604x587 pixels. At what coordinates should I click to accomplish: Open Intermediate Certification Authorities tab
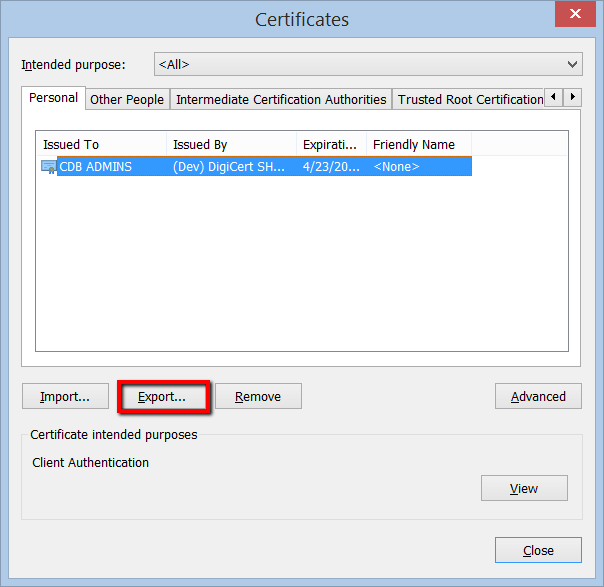pos(281,99)
